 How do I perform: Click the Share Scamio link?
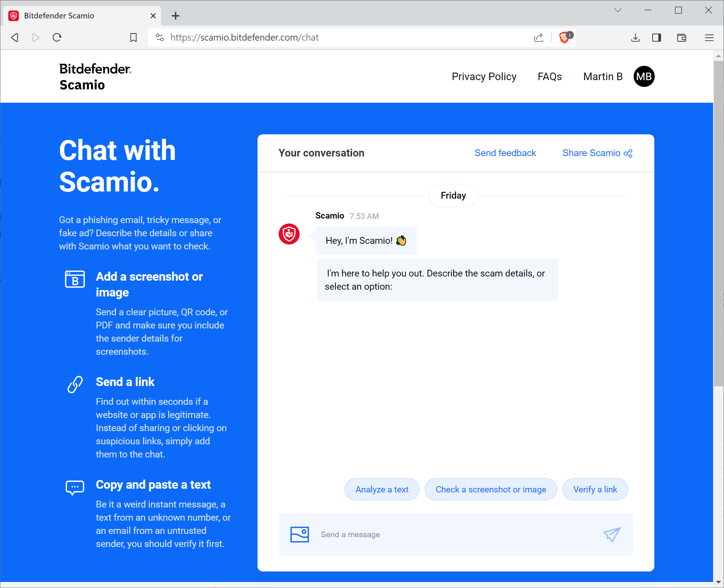click(x=596, y=153)
